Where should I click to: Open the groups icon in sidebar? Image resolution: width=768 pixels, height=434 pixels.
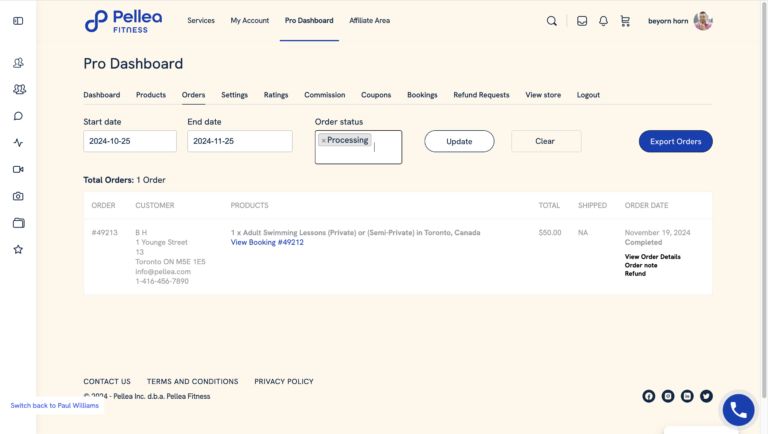(x=19, y=89)
